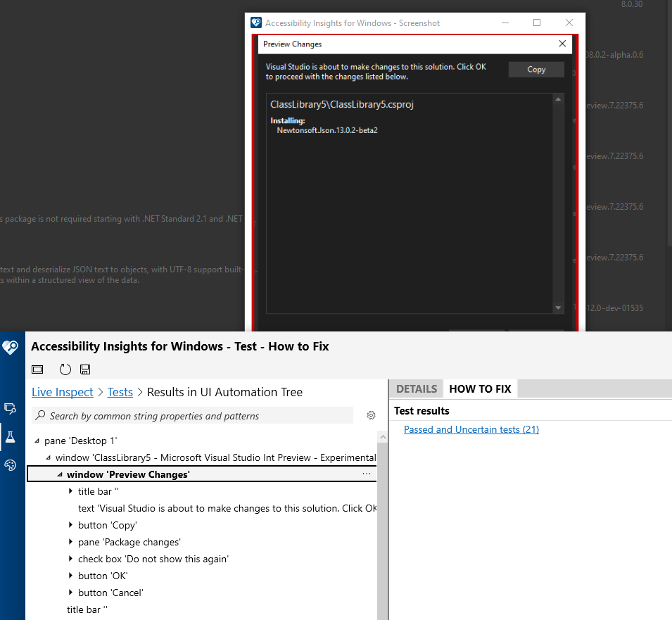Expand check box 'Do not show this again' node

point(70,559)
